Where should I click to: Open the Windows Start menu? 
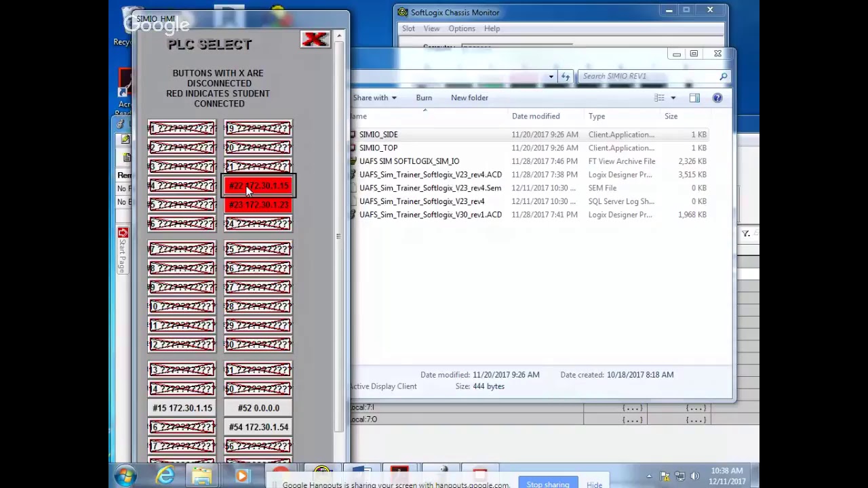click(x=125, y=476)
